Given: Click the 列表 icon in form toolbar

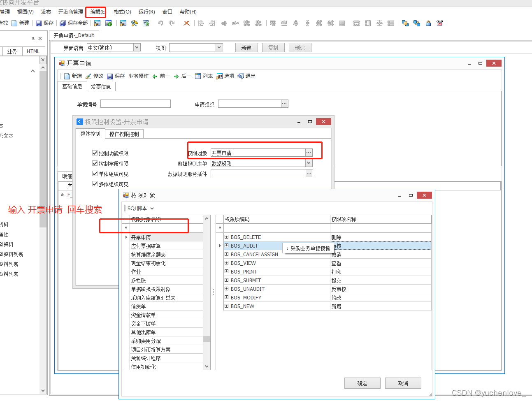Looking at the screenshot, I should tap(198, 76).
